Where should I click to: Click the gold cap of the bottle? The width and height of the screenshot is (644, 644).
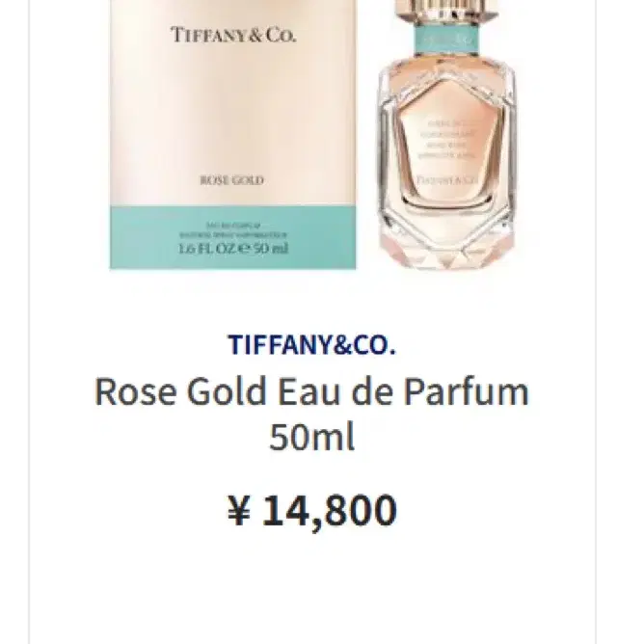coord(446,13)
